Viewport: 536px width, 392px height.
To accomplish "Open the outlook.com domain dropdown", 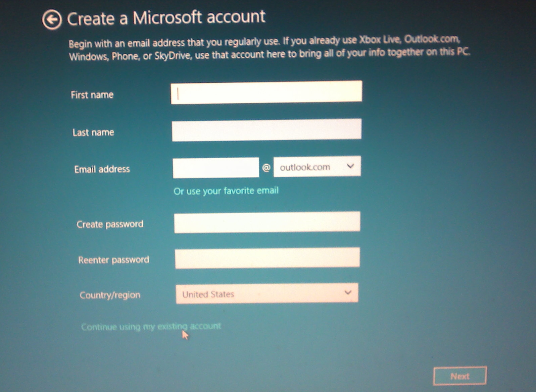I will [317, 166].
